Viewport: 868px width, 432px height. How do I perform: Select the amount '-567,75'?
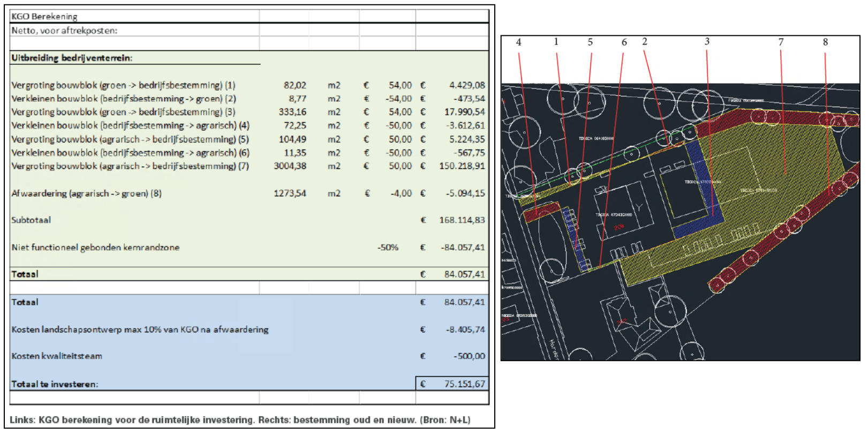click(469, 153)
